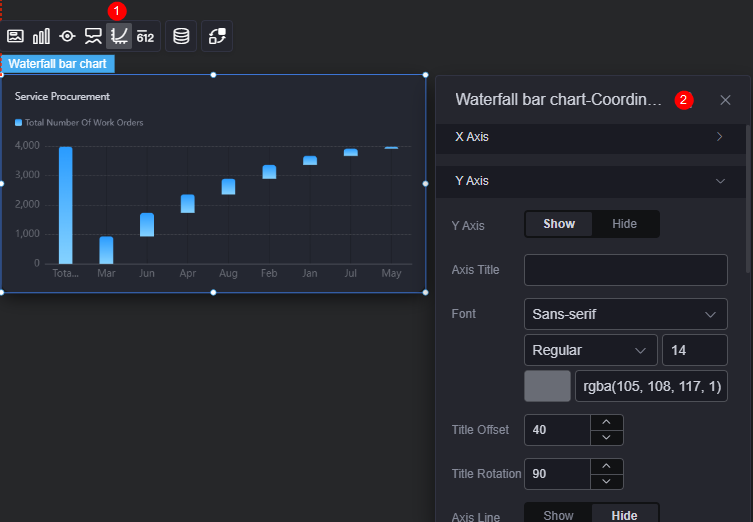Click the 2,000 y-axis label
Image resolution: width=753 pixels, height=522 pixels.
(27, 204)
